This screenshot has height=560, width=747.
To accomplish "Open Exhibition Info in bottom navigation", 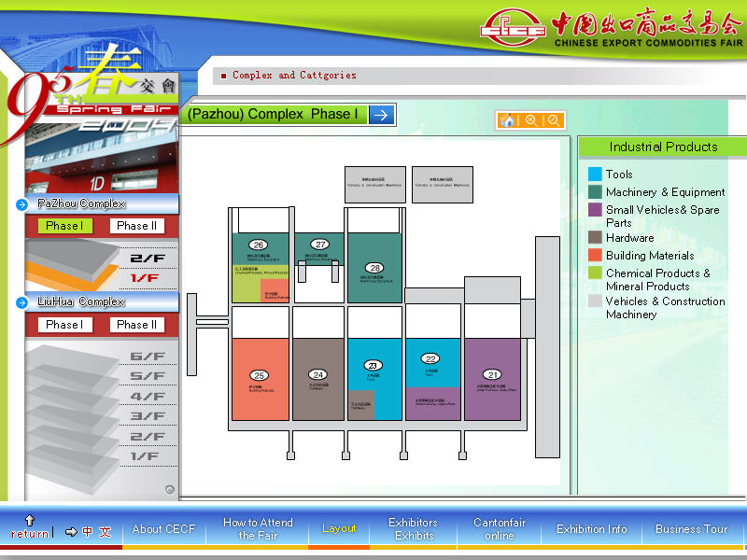I will tap(592, 529).
